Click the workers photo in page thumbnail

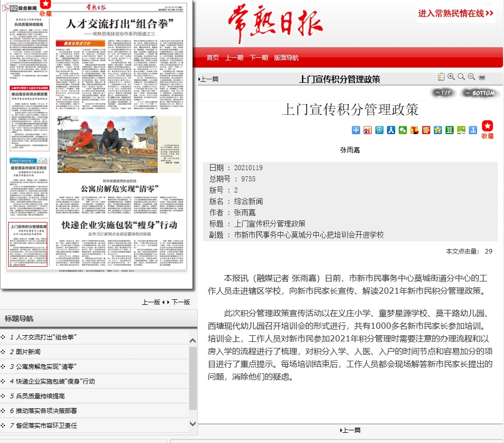[107, 144]
